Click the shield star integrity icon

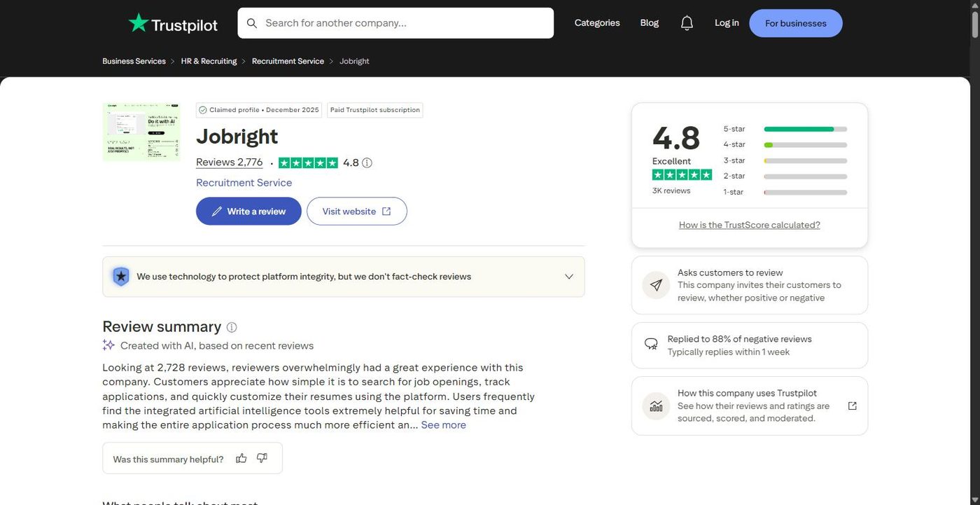point(121,277)
